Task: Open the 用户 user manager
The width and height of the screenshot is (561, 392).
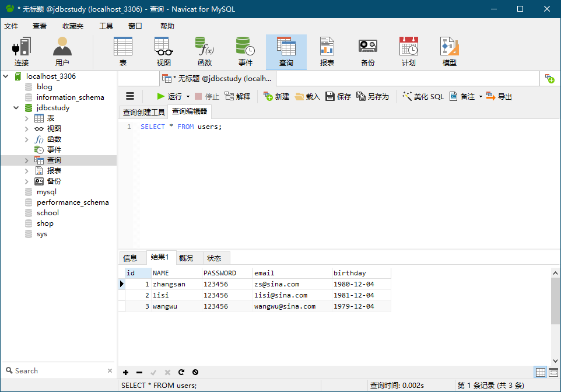Action: 62,52
